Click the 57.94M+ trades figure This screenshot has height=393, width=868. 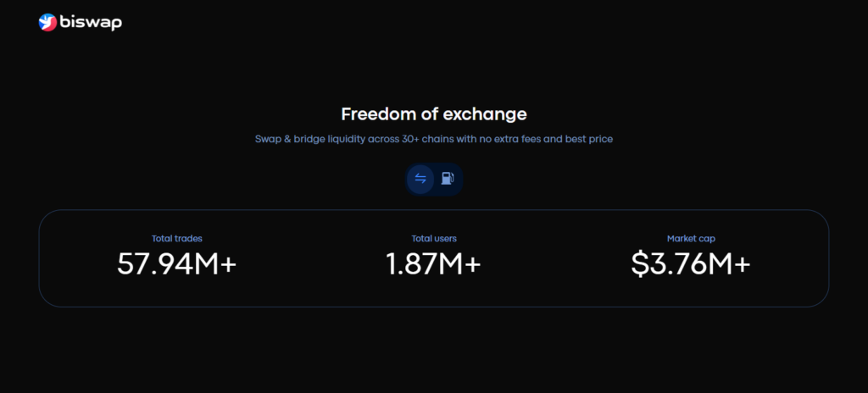point(176,264)
